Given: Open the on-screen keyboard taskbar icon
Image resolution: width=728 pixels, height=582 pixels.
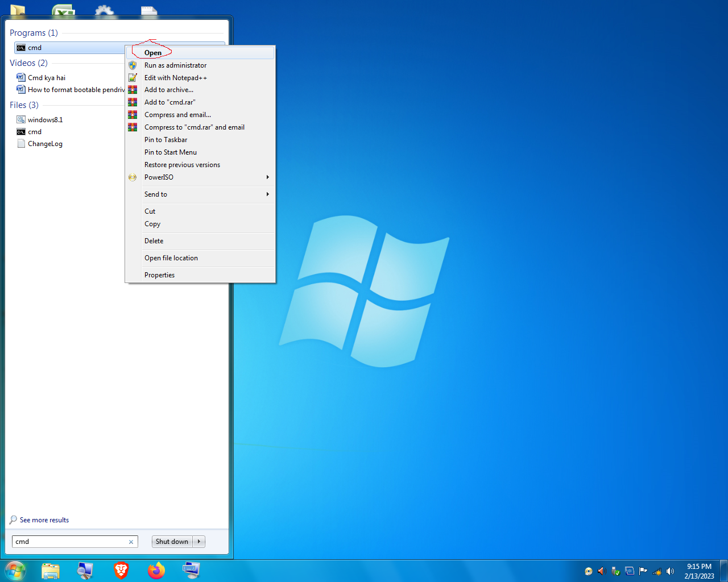Looking at the screenshot, I should [x=191, y=571].
